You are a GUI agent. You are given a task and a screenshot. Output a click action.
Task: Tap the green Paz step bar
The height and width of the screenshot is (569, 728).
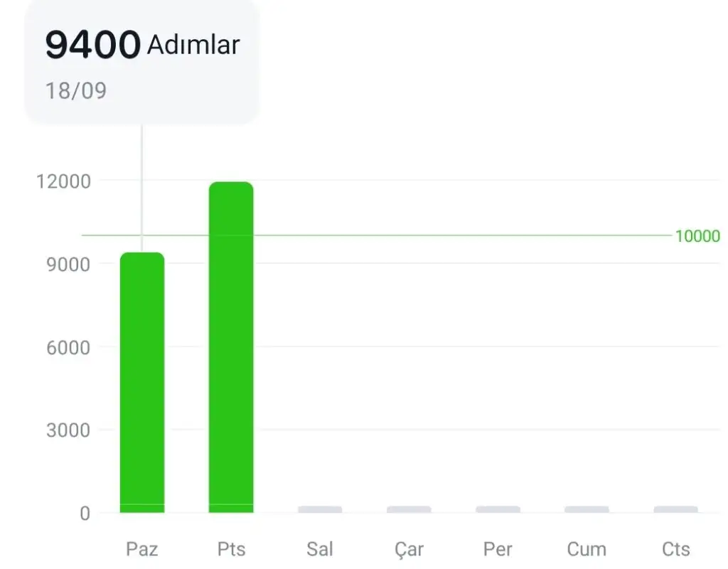click(142, 383)
